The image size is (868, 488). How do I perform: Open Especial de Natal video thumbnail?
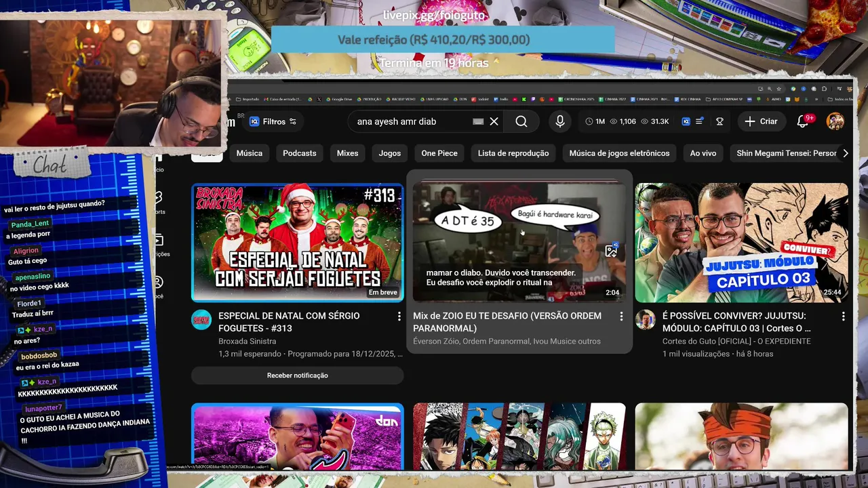click(x=298, y=242)
